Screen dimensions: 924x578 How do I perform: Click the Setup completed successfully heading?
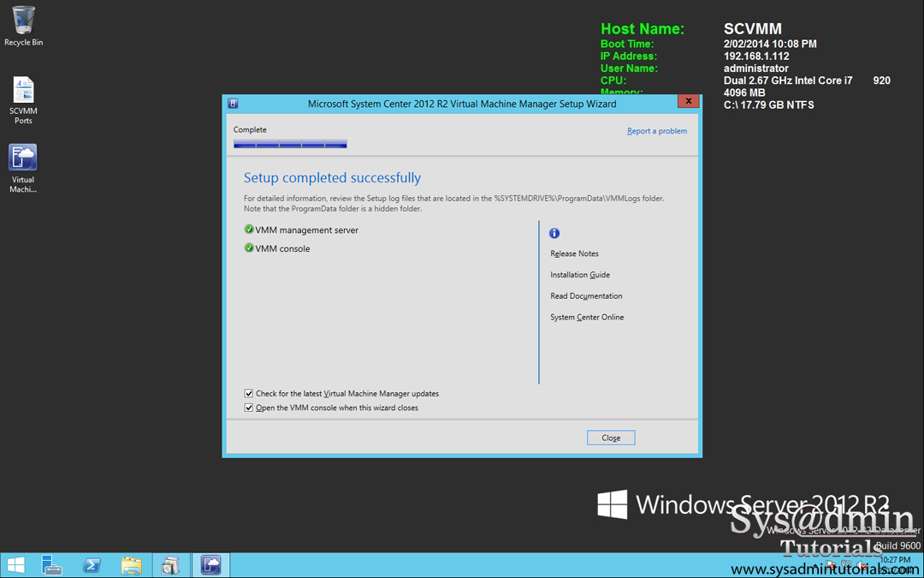[332, 178]
